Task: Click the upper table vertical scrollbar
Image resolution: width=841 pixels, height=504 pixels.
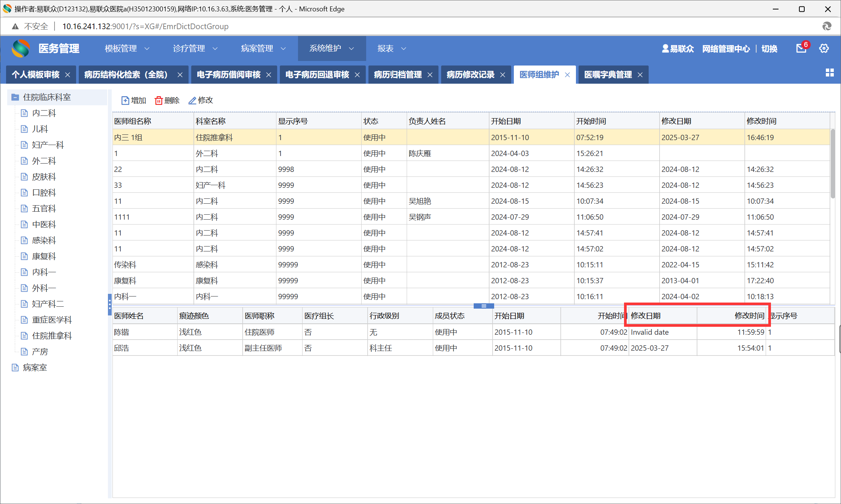Action: pyautogui.click(x=833, y=163)
